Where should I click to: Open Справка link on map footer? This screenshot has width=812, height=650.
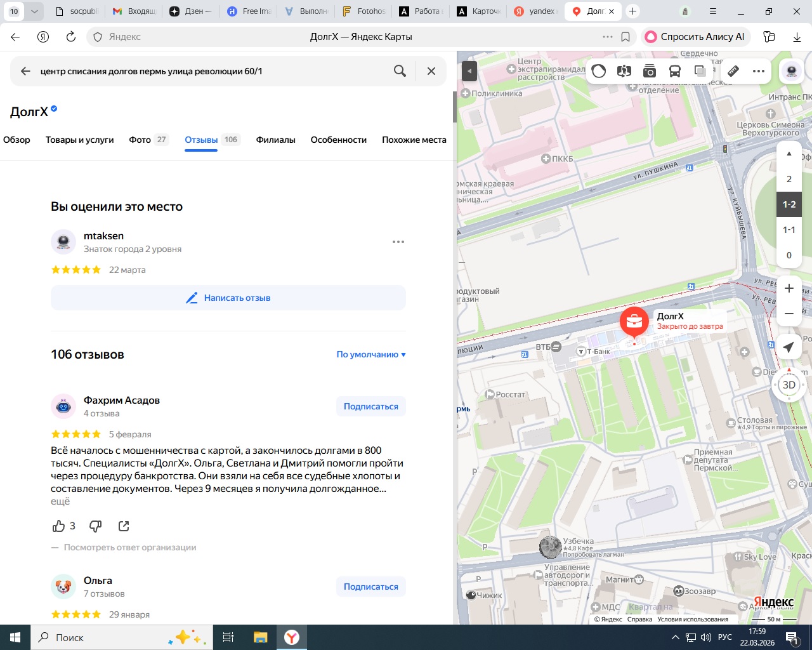pos(639,619)
